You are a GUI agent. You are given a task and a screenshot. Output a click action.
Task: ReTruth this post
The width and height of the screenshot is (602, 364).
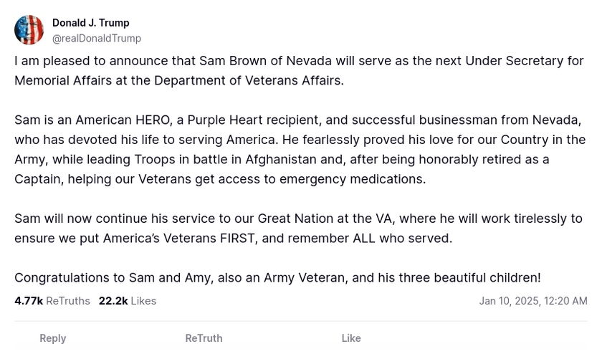tap(204, 338)
